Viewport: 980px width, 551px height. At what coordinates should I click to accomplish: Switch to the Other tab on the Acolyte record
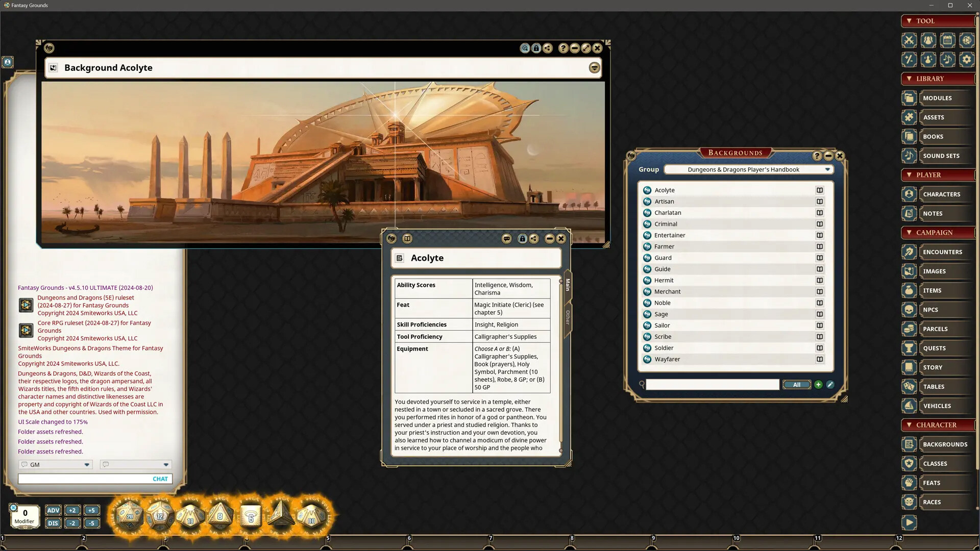(x=568, y=316)
